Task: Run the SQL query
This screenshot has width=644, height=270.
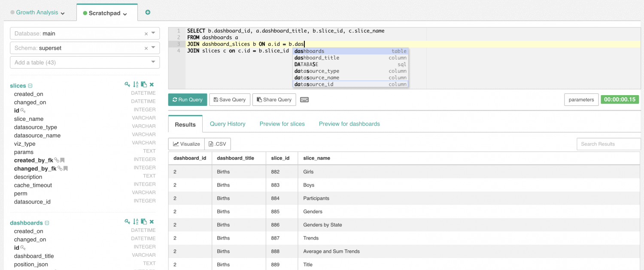Action: (188, 99)
